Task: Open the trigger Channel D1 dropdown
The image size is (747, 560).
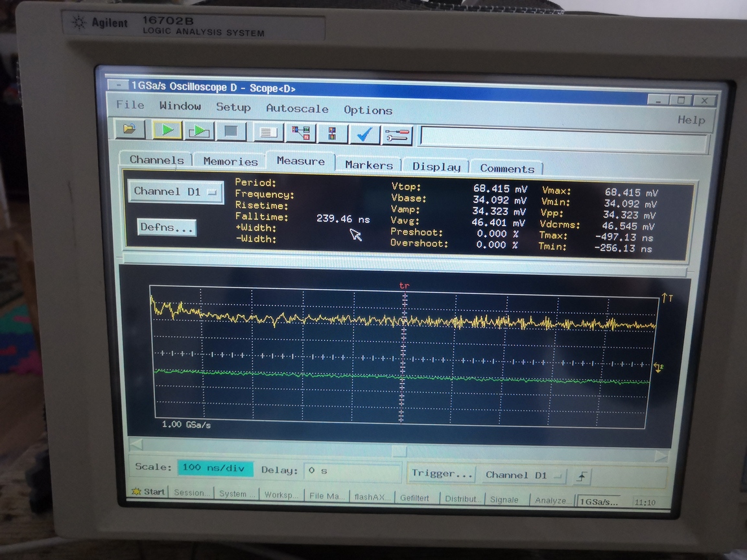Action: pos(523,475)
